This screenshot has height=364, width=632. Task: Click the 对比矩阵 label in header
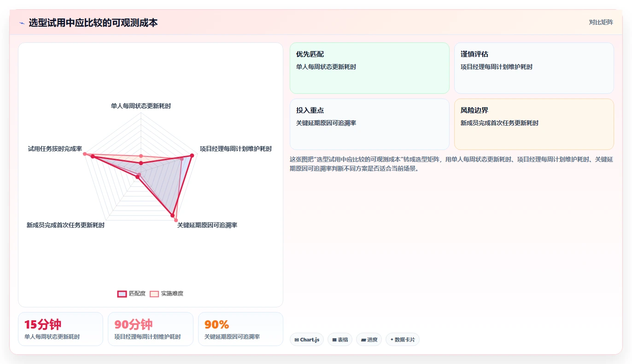tap(601, 22)
